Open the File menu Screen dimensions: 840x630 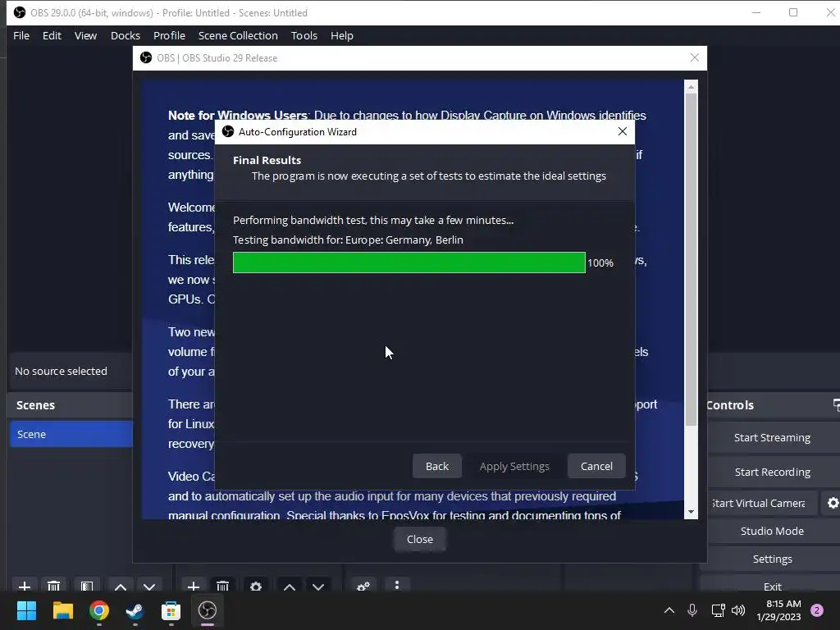[21, 35]
